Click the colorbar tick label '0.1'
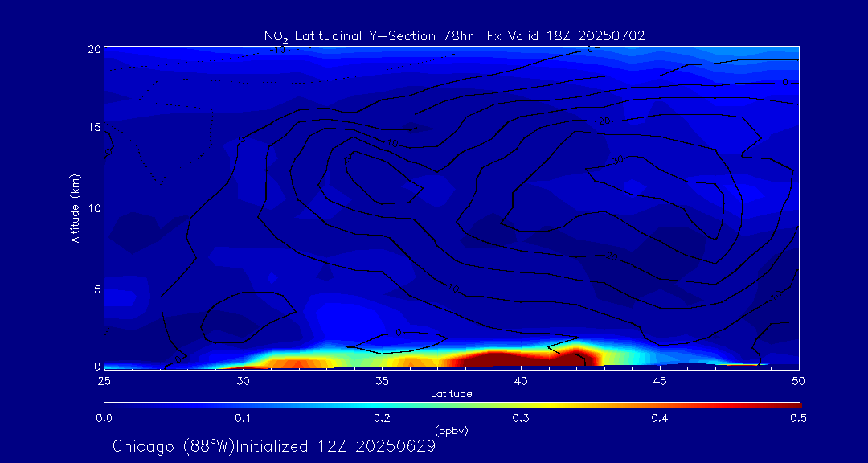The image size is (868, 463). (244, 418)
